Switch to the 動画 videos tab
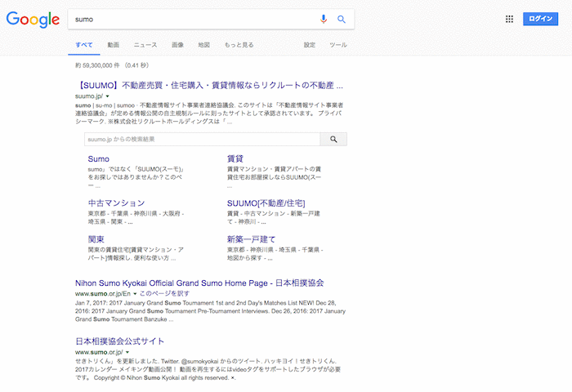The image size is (572, 392). coord(114,45)
